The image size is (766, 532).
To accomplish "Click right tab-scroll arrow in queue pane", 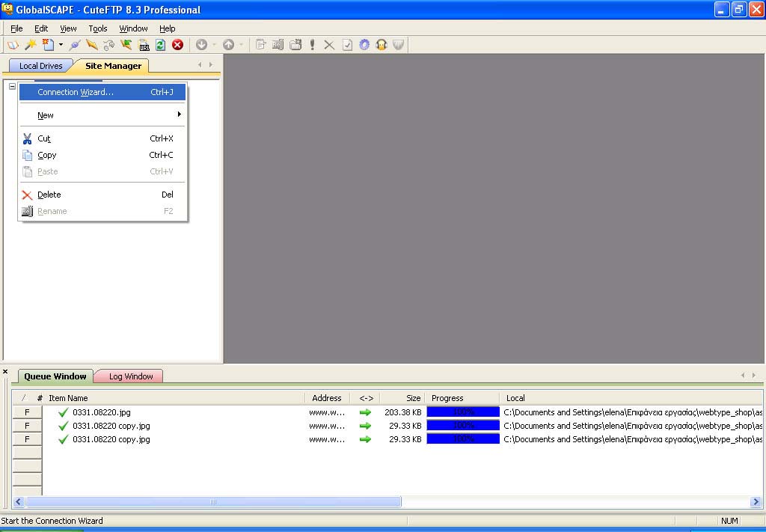I will pos(754,375).
